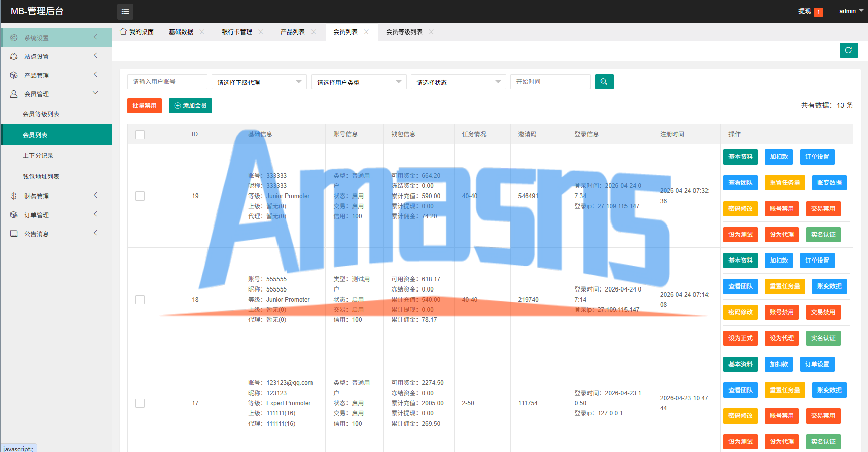Check the row checkbox for ID 18
The height and width of the screenshot is (452, 868).
(x=140, y=300)
